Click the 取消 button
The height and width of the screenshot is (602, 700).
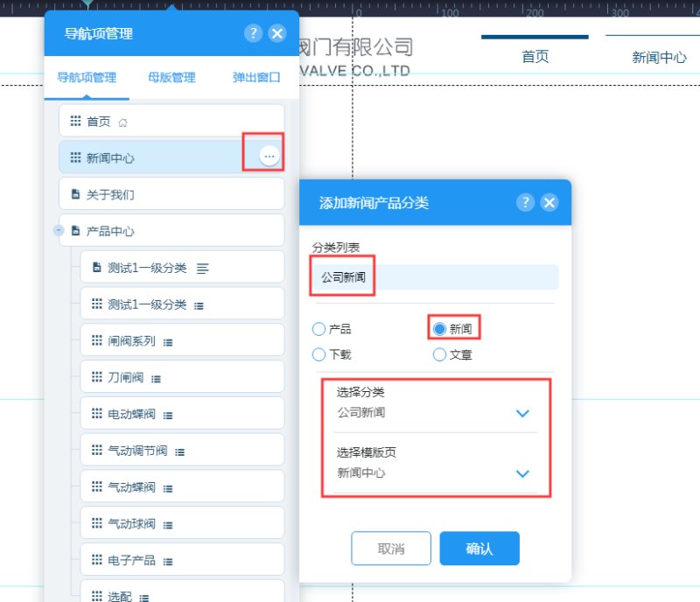(x=391, y=549)
